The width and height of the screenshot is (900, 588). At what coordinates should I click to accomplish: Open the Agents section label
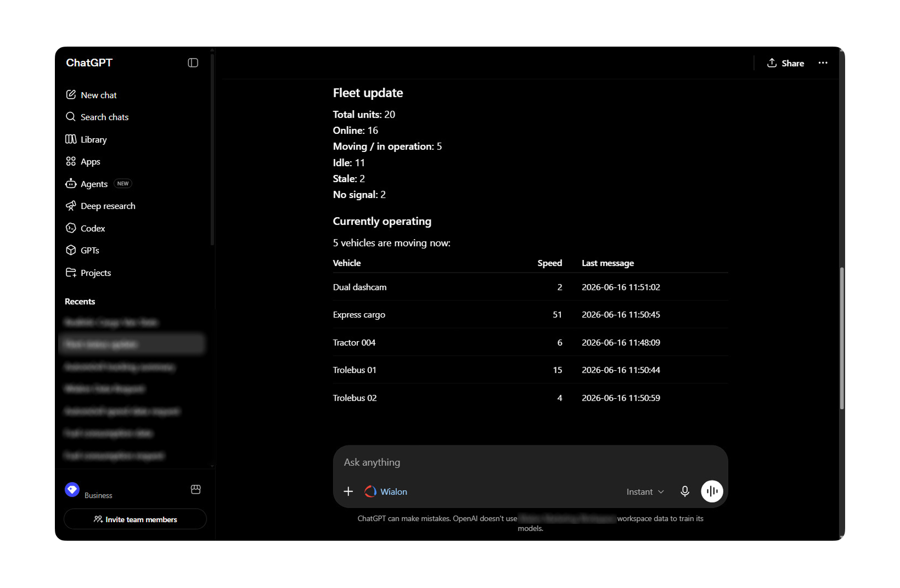(94, 184)
